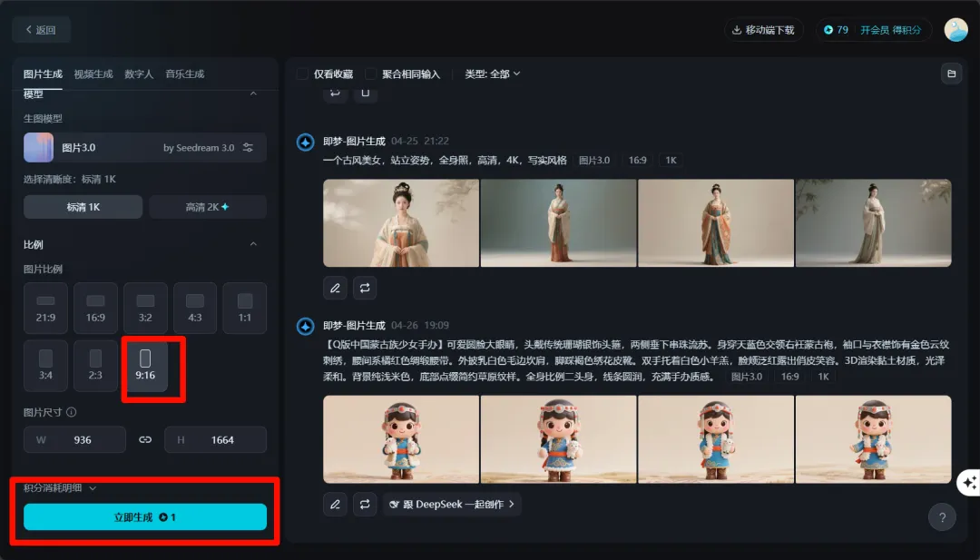Select the 16:9 aspect ratio

tap(95, 308)
